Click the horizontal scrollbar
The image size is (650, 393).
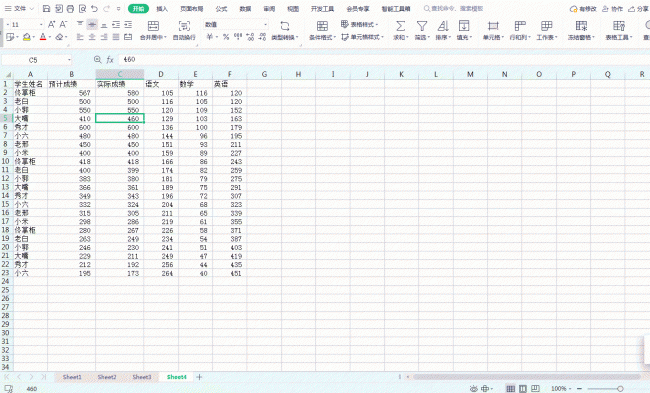(526, 377)
